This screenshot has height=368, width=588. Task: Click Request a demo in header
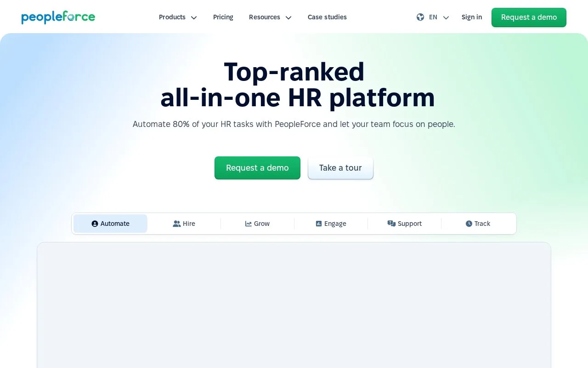(529, 17)
